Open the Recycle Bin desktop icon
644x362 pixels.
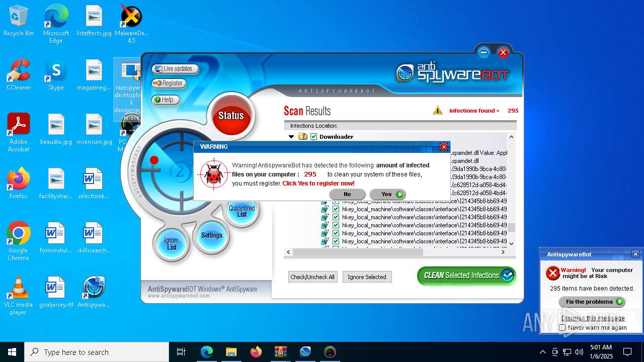click(19, 21)
